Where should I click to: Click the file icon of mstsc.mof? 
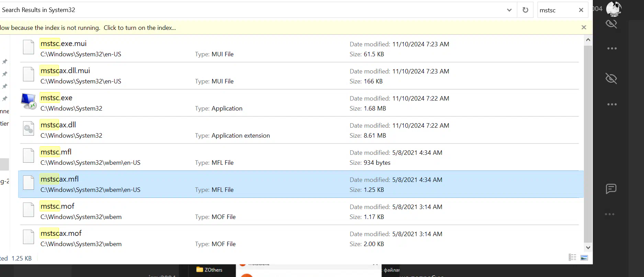point(29,210)
